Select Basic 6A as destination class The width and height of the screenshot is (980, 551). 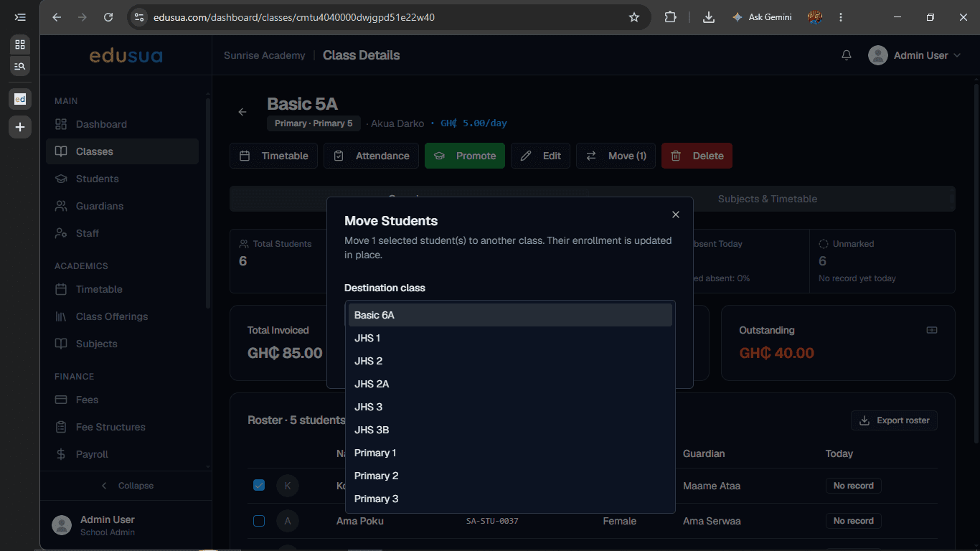(x=510, y=315)
